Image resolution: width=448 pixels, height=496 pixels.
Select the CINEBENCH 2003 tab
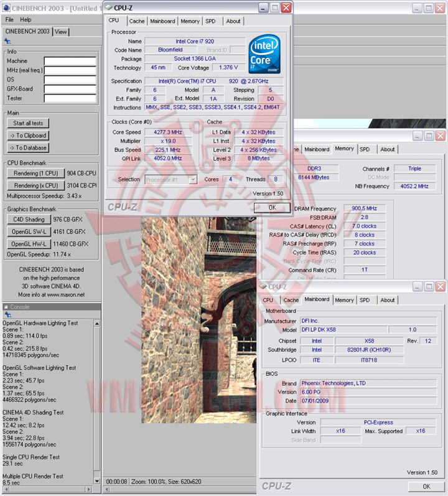pos(27,31)
